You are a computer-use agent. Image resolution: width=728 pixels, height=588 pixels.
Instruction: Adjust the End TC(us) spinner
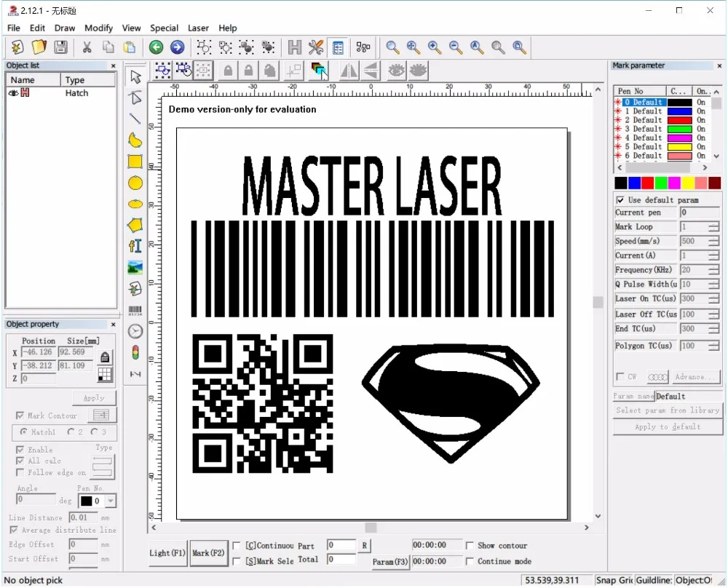click(713, 329)
